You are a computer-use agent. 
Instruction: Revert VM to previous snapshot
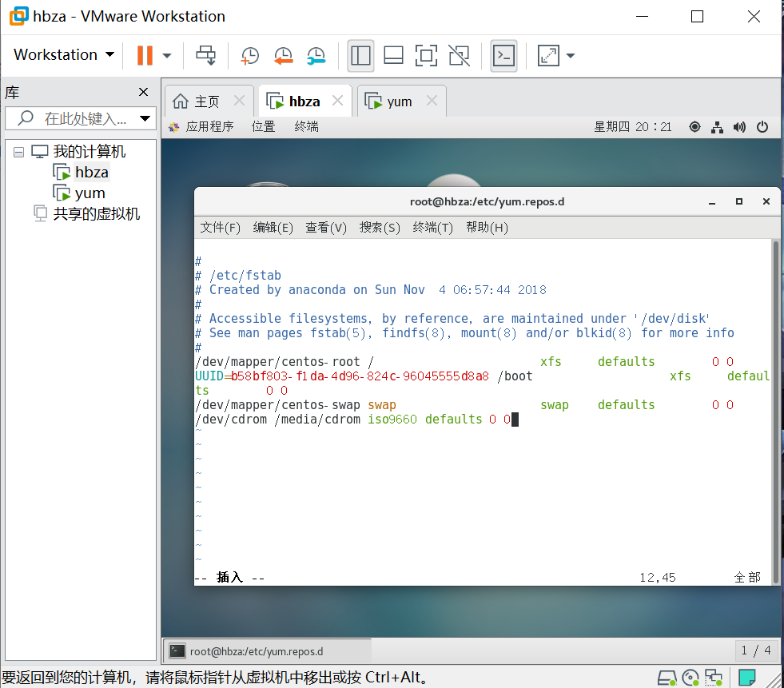tap(283, 55)
